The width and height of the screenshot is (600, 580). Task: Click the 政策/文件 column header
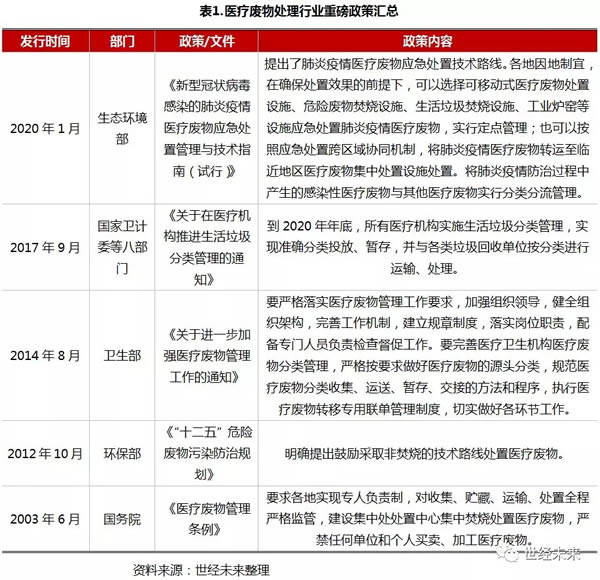pyautogui.click(x=207, y=41)
